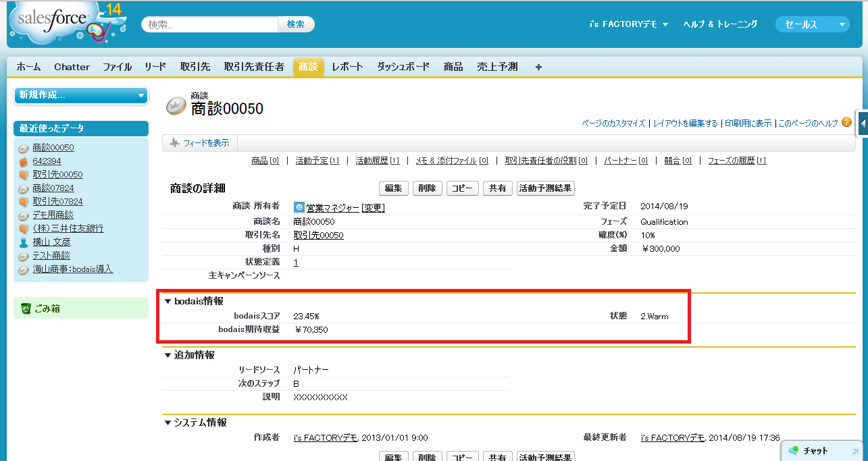
Task: Click the icon beside (株)三井住友銀行
Action: (24, 229)
